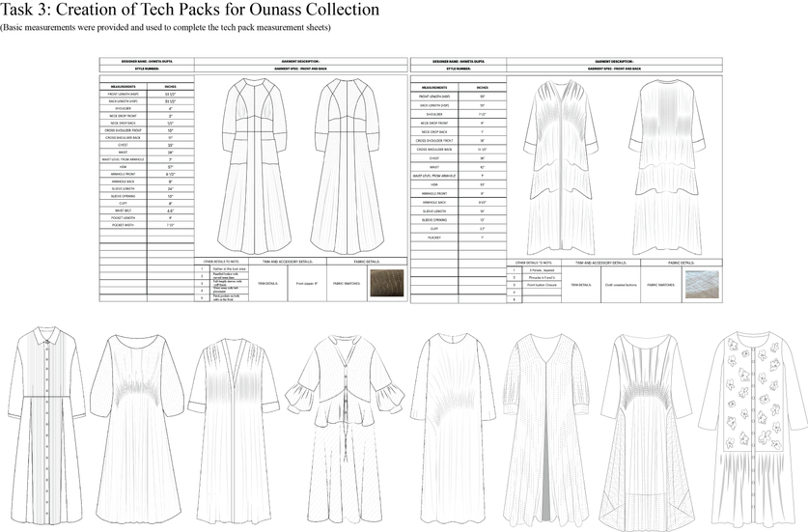Select the Trim and Accessory Details header on left
The image size is (808, 532).
288,262
